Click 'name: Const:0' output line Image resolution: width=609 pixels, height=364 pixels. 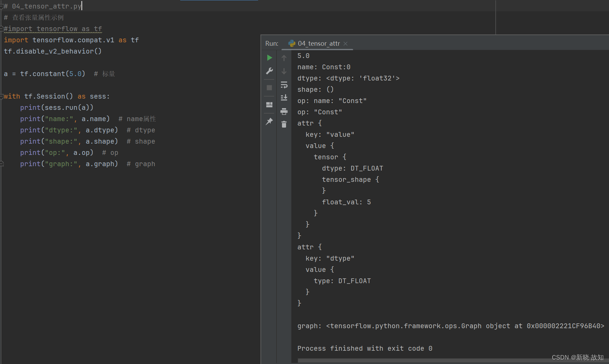tap(324, 67)
